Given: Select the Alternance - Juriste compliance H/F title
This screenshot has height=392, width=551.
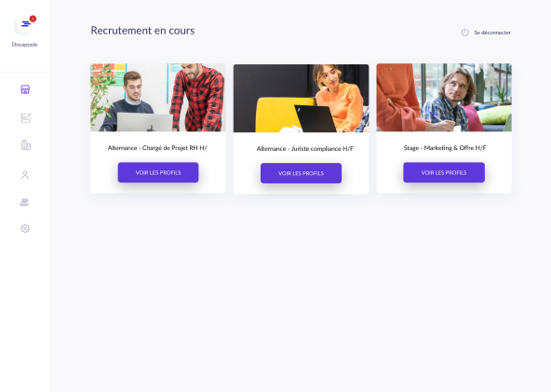Looking at the screenshot, I should 305,149.
